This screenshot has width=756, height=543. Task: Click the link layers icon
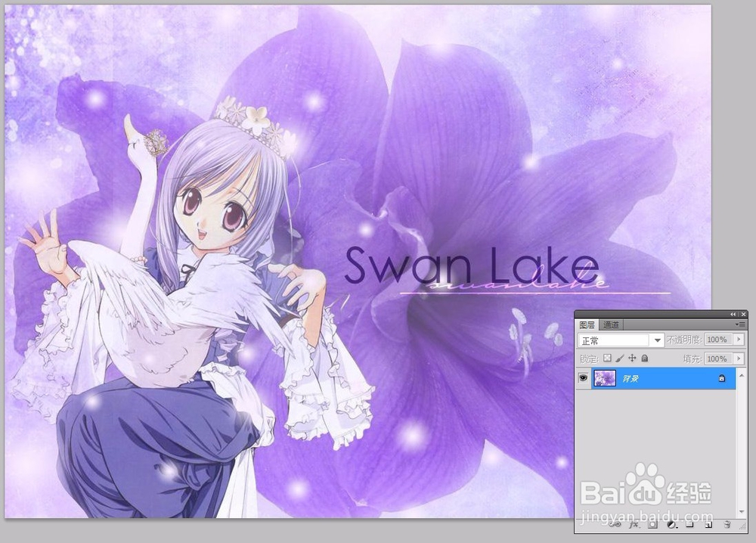[x=614, y=525]
